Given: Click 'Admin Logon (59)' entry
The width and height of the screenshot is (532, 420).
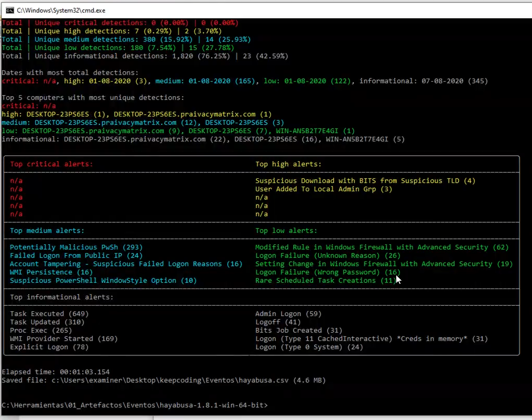Looking at the screenshot, I should (289, 314).
